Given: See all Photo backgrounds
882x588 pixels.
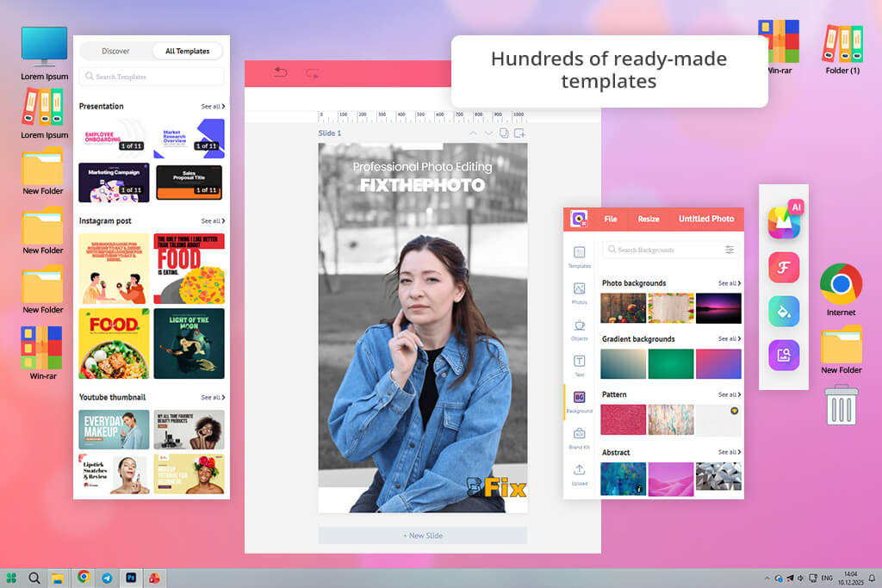Looking at the screenshot, I should [x=730, y=283].
